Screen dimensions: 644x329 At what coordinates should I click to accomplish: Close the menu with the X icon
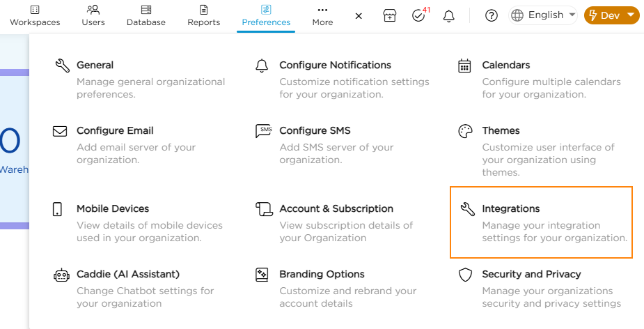359,15
